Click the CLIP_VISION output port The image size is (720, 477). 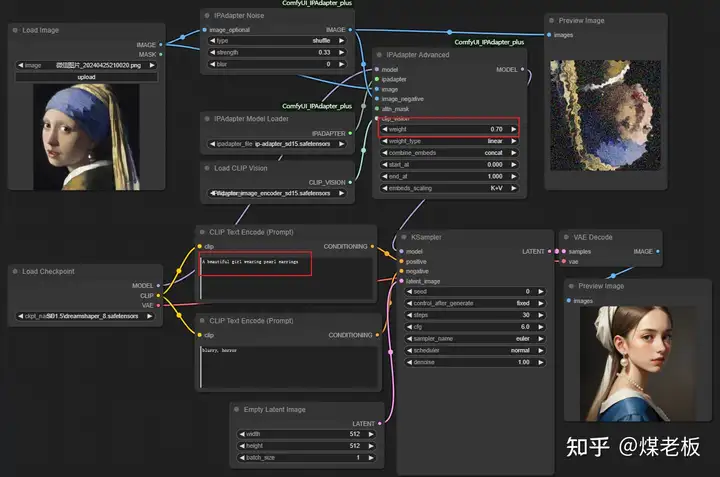350,182
